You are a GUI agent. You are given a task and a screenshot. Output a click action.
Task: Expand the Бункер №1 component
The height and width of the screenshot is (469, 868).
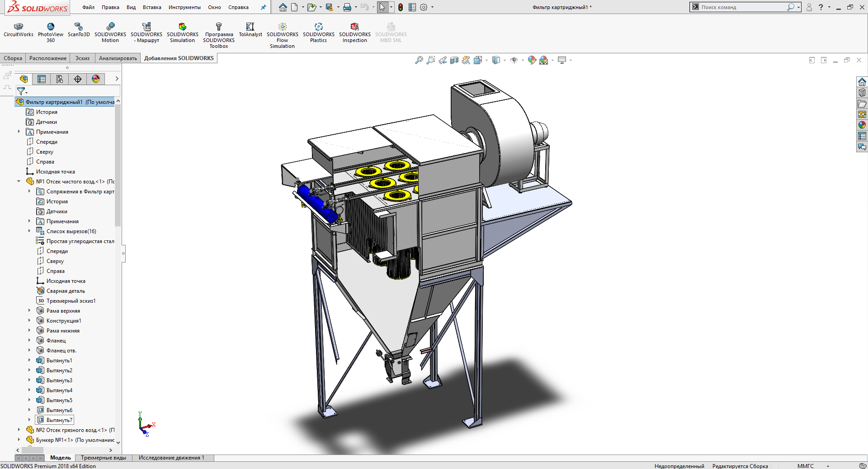pyautogui.click(x=19, y=440)
